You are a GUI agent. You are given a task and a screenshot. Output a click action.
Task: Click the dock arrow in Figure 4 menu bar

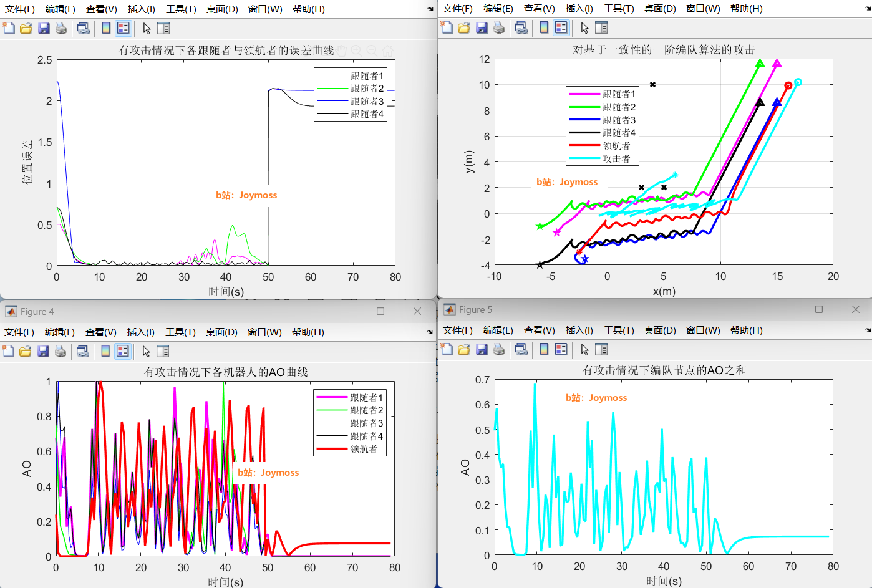coord(430,332)
